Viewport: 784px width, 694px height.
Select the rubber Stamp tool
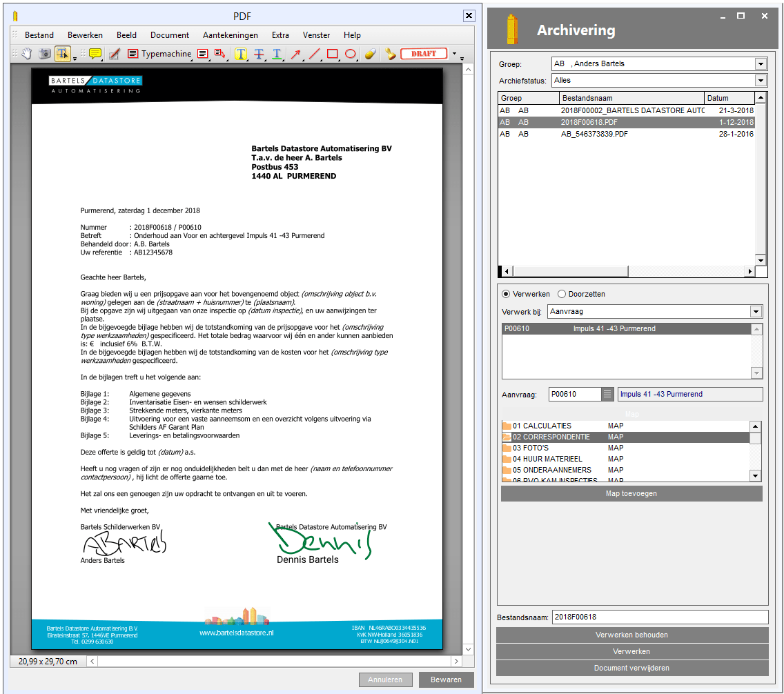[x=391, y=53]
